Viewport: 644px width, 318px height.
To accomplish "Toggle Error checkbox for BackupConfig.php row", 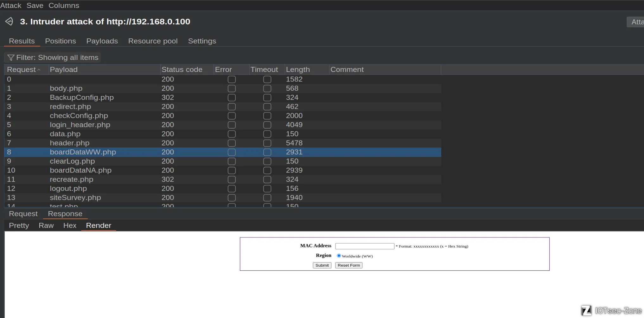I will (232, 98).
